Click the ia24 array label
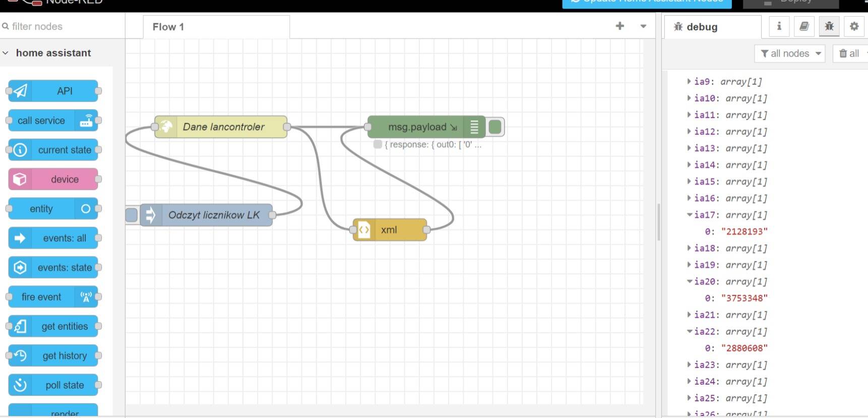 (705, 381)
